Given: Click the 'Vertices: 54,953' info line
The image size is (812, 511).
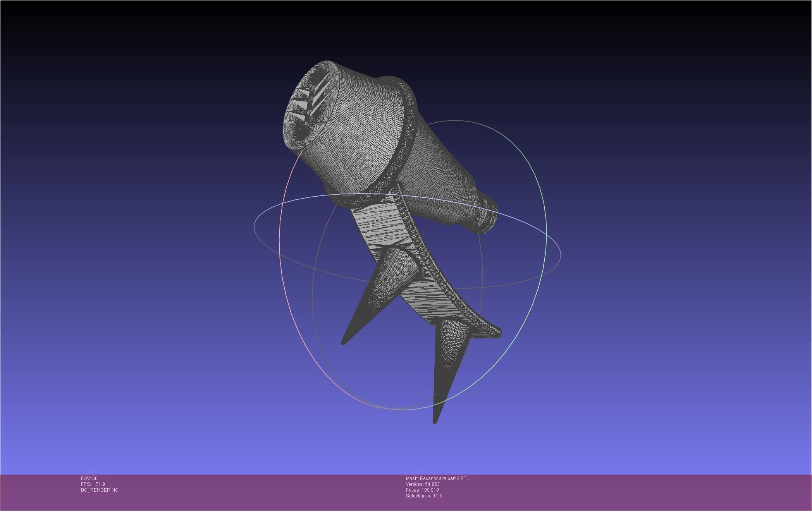Looking at the screenshot, I should coord(423,484).
